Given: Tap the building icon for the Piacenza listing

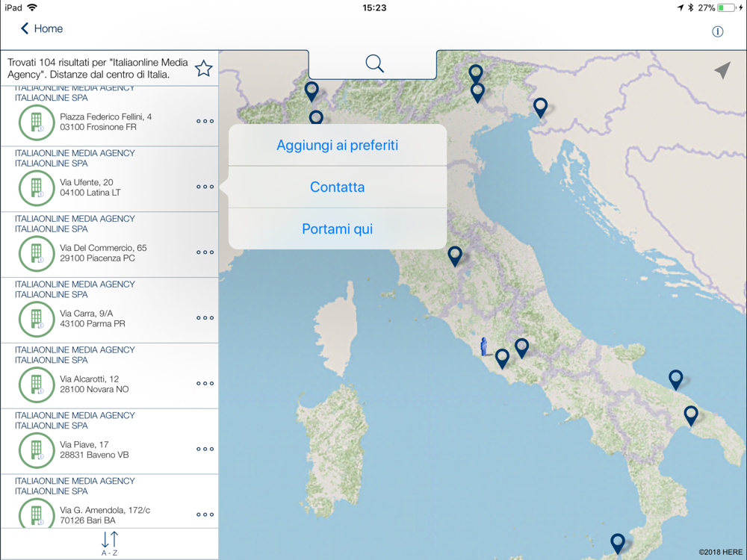Looking at the screenshot, I should coord(37,253).
